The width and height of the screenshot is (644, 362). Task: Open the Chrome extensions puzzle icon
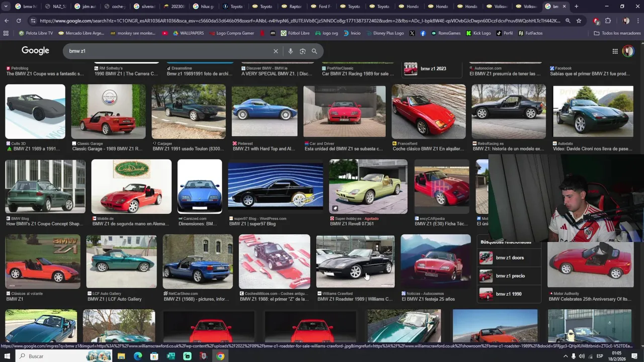point(608,21)
